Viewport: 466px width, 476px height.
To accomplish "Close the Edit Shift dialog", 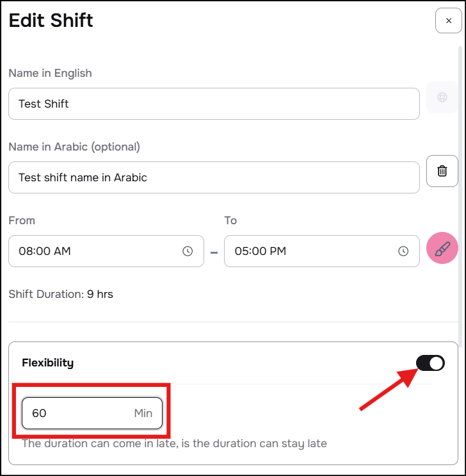I will pos(448,21).
